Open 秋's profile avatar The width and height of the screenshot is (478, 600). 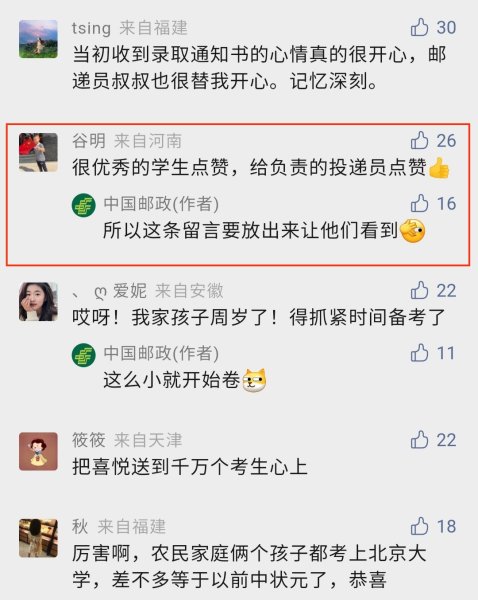[x=39, y=538]
